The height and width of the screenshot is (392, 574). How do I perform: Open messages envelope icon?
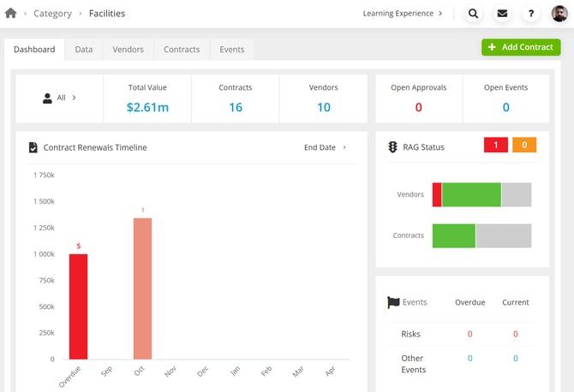point(502,14)
